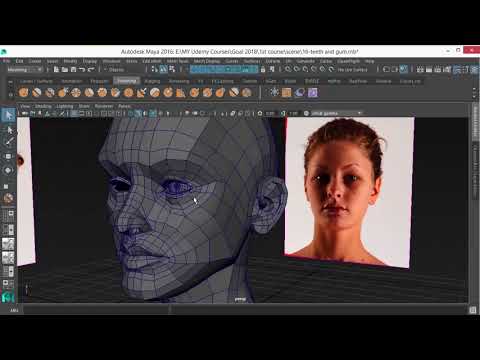Open the viewport Renderer menu
The width and height of the screenshot is (480, 360).
tap(104, 106)
